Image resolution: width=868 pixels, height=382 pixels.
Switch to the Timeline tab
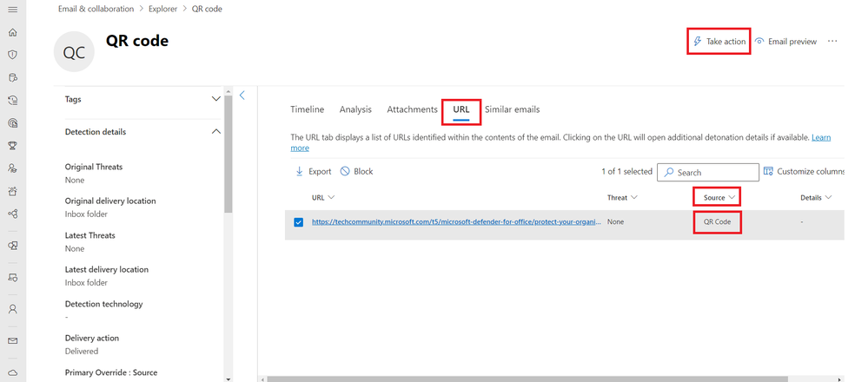click(308, 109)
